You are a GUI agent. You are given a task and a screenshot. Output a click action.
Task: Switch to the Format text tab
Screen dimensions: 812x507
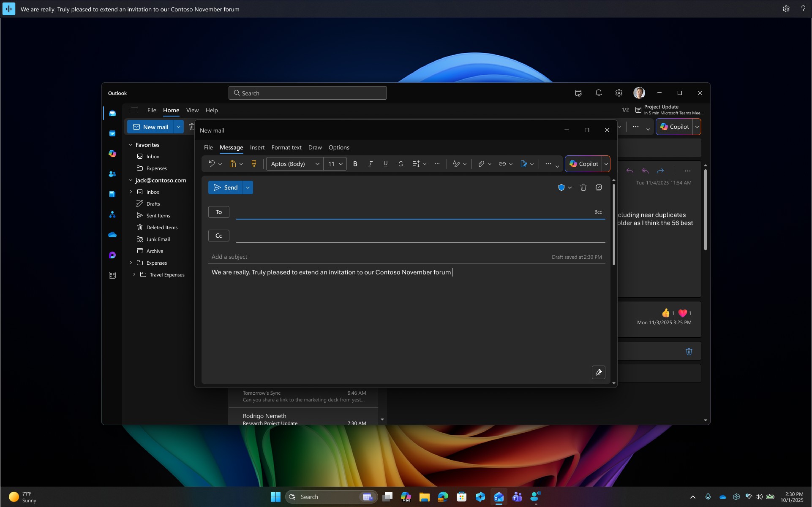coord(286,147)
